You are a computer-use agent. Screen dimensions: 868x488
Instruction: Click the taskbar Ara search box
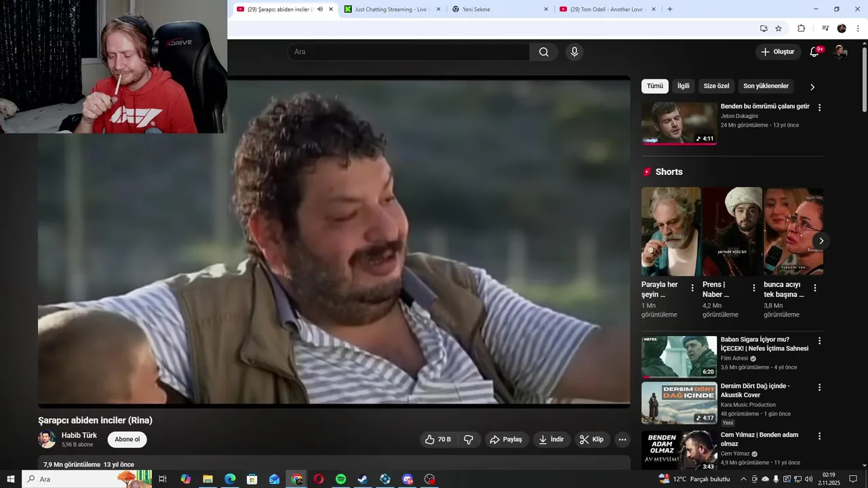(87, 479)
